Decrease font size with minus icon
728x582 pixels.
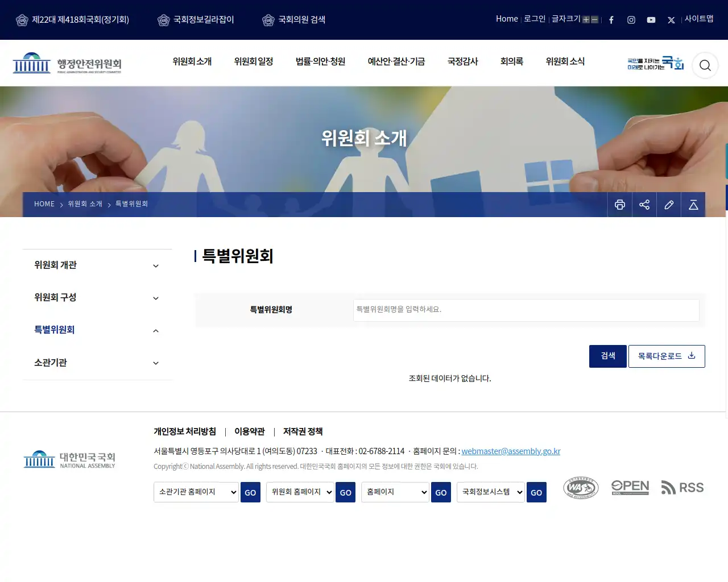594,19
